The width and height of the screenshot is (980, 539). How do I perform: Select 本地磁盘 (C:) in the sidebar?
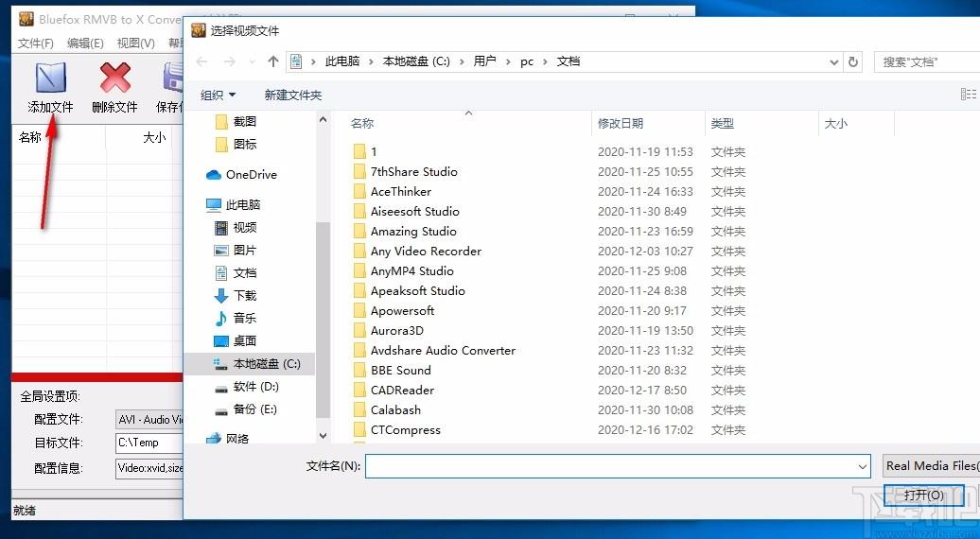(x=250, y=363)
